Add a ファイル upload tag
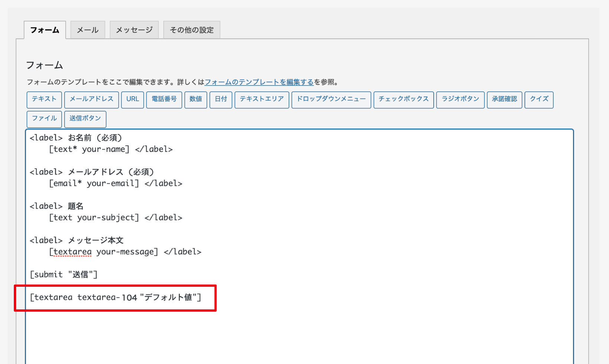Viewport: 609px width, 364px height. pos(44,119)
